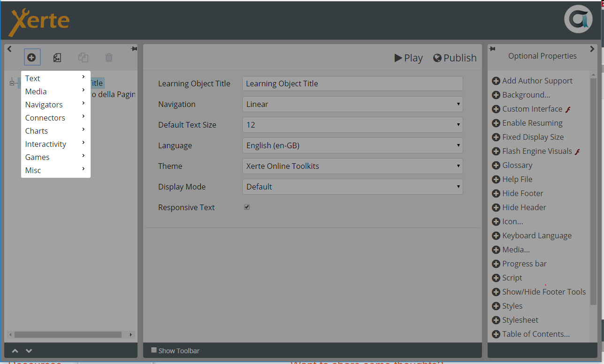Click the Play button
604x364 pixels.
click(x=408, y=58)
